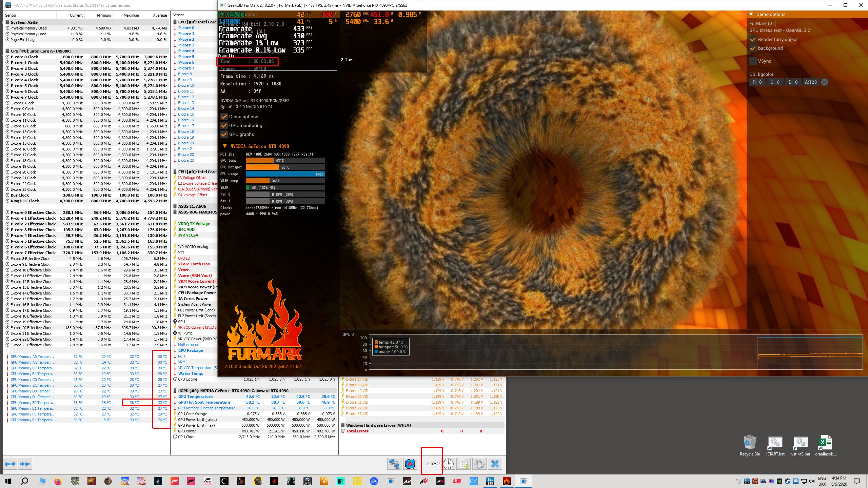Click the first Sensor column header

[x=30, y=15]
